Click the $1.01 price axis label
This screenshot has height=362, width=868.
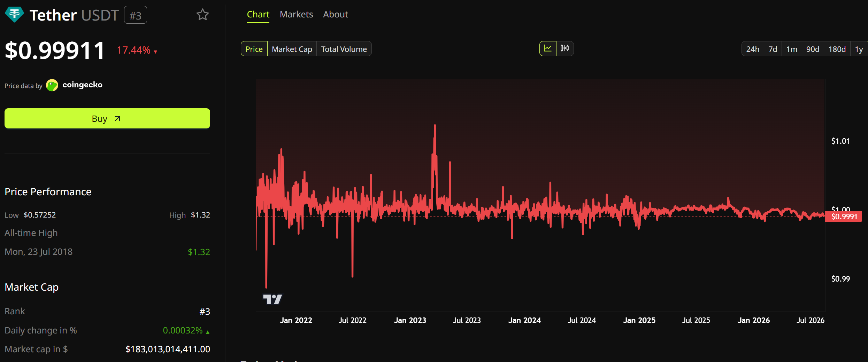click(x=840, y=141)
